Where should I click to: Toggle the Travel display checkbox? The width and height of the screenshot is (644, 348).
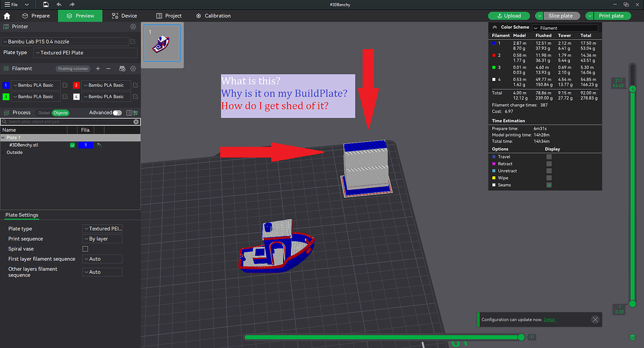coord(549,156)
